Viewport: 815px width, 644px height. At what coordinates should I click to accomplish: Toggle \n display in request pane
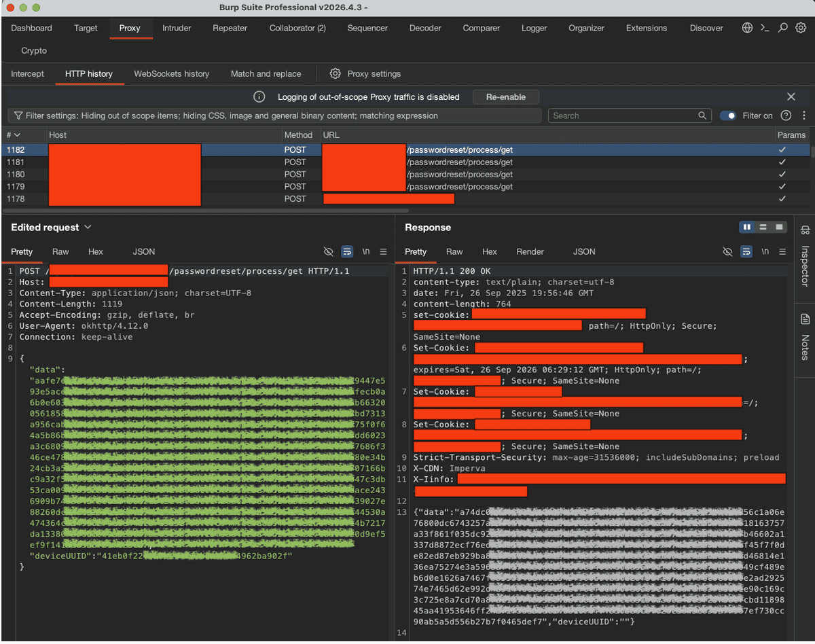[366, 251]
